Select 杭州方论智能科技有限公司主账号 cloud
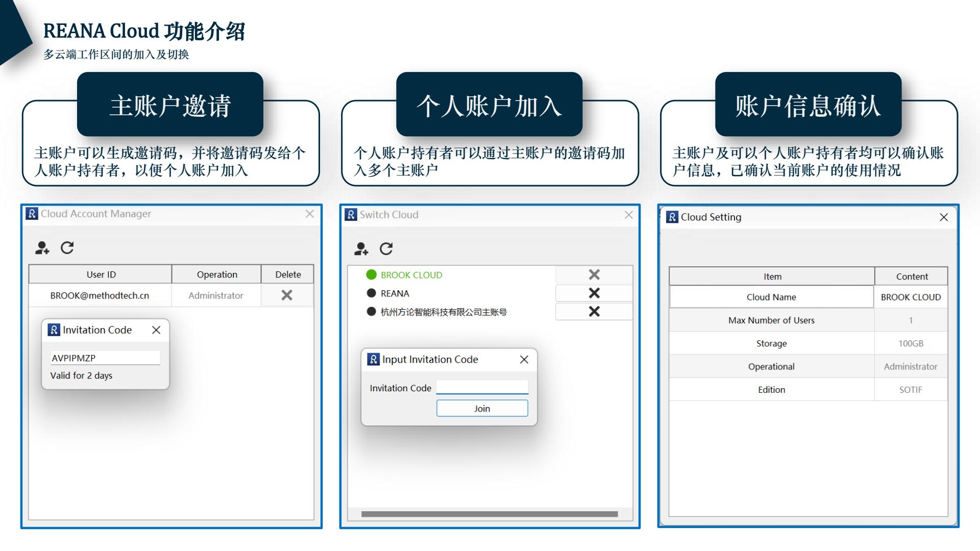 pos(443,312)
